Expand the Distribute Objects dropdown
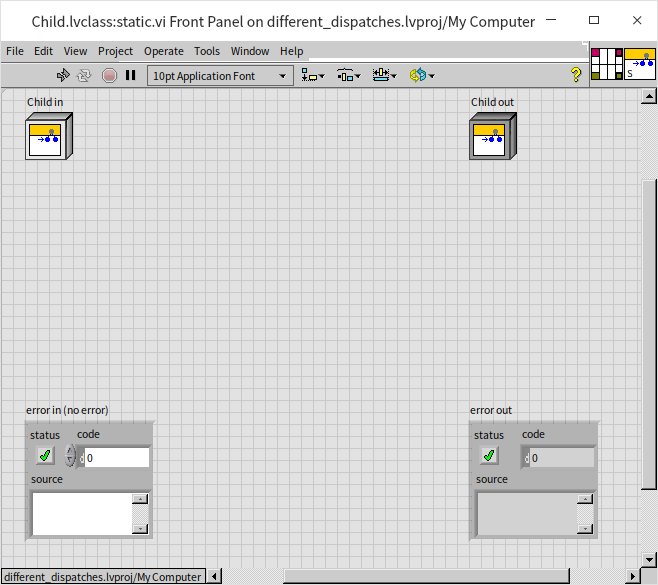This screenshot has height=585, width=658. [x=348, y=75]
